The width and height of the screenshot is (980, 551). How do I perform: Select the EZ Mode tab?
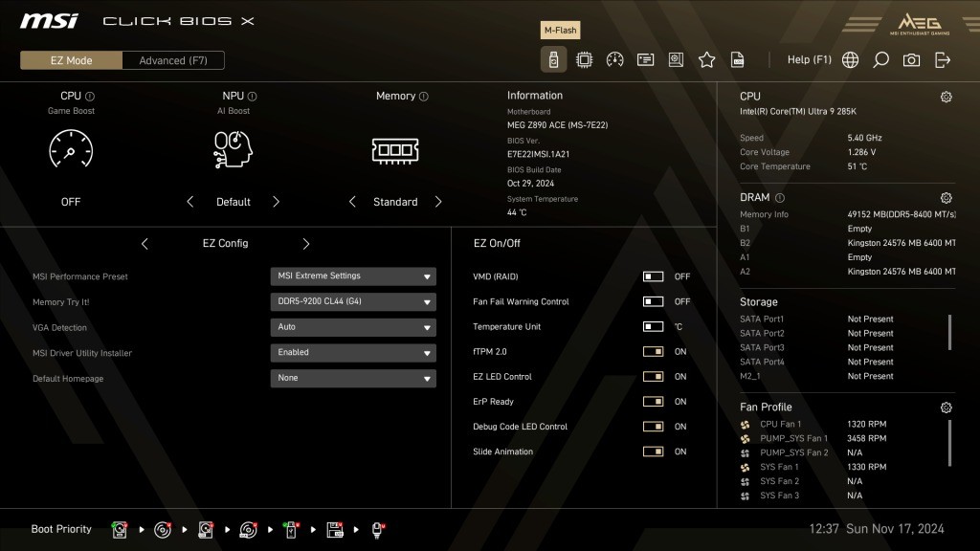click(x=70, y=59)
